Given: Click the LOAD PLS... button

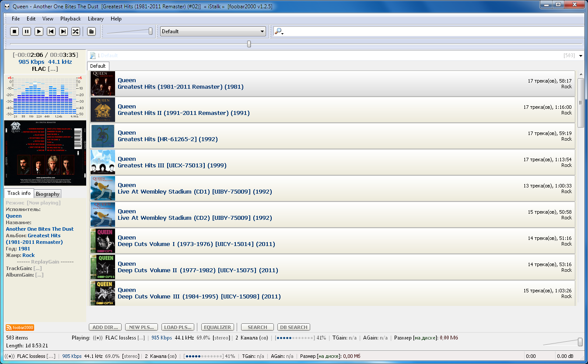Looking at the screenshot, I should pyautogui.click(x=178, y=327).
